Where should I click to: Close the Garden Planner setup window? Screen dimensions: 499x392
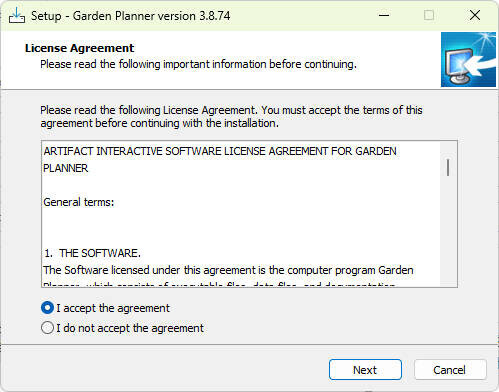tap(475, 15)
